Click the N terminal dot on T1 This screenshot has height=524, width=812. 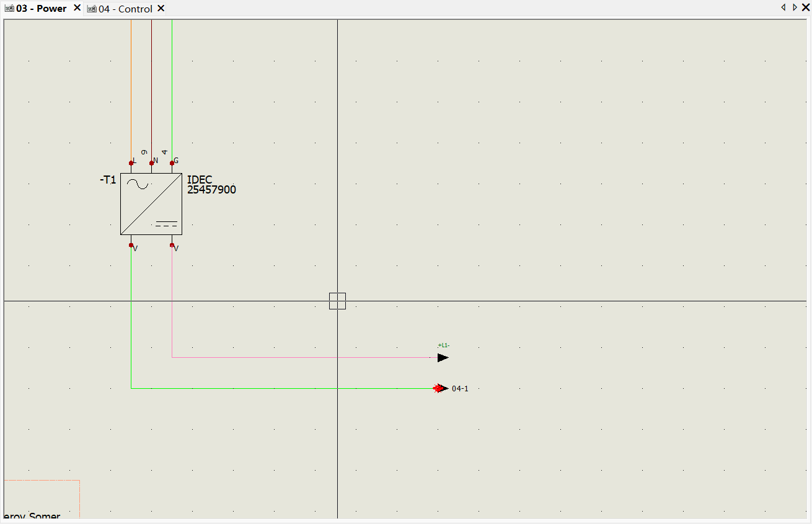coord(152,163)
